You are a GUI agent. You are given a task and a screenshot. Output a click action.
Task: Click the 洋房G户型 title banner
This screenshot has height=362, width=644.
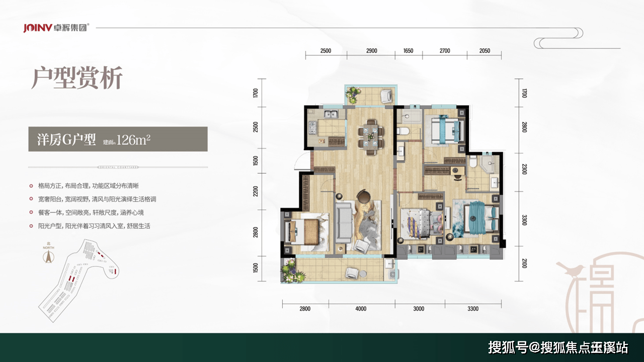point(118,139)
